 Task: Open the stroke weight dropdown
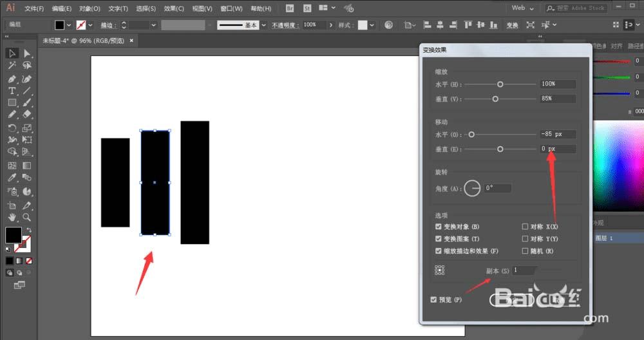(154, 25)
